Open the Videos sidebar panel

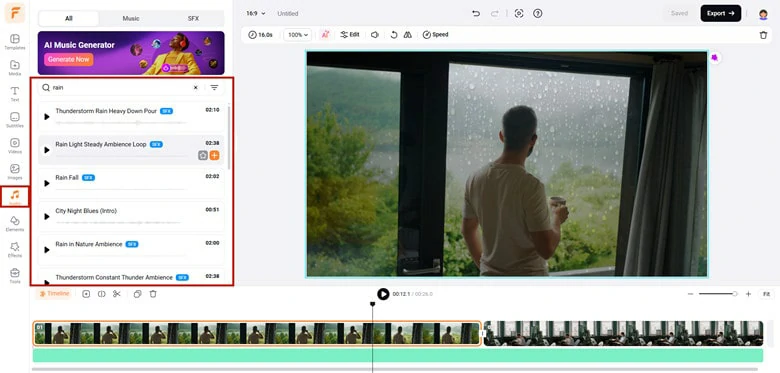pyautogui.click(x=15, y=146)
